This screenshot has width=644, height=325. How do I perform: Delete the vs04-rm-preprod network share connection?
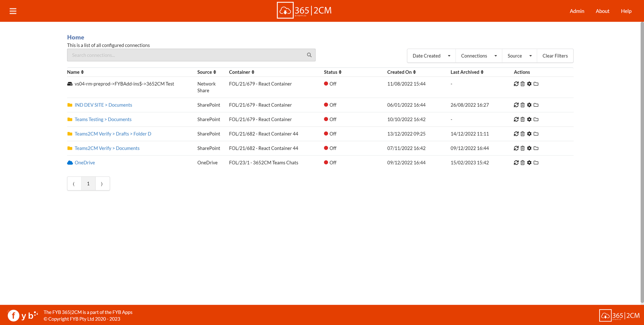tap(523, 84)
